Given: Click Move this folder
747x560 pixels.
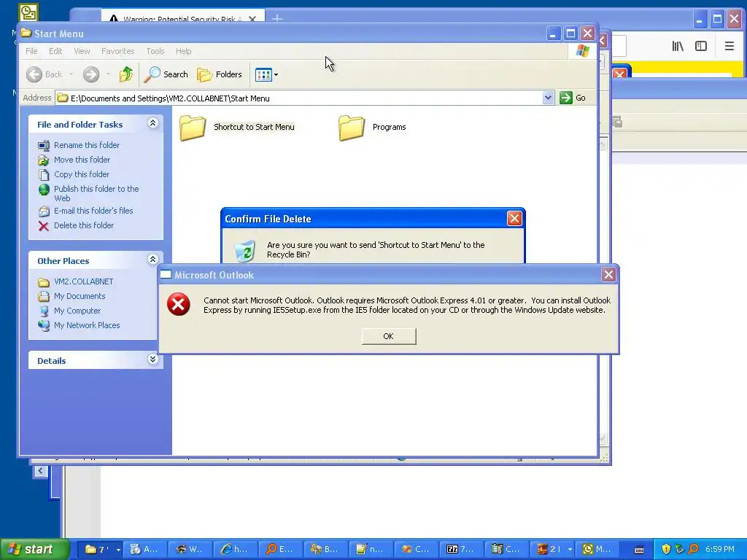Looking at the screenshot, I should 82,160.
